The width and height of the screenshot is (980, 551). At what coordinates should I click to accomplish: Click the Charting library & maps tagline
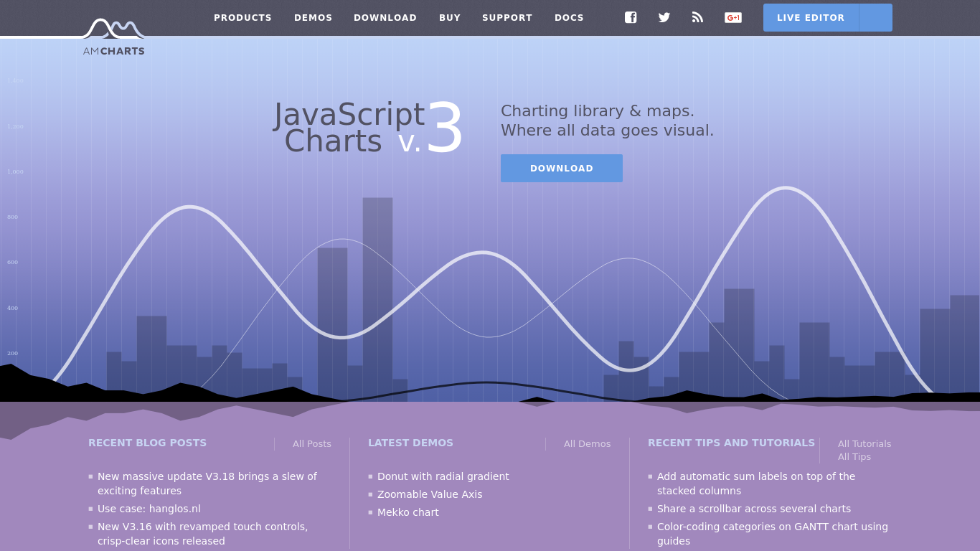point(607,121)
